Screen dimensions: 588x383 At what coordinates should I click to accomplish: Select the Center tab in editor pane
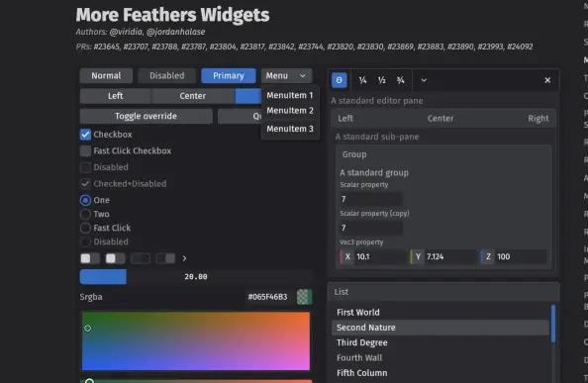click(x=441, y=119)
